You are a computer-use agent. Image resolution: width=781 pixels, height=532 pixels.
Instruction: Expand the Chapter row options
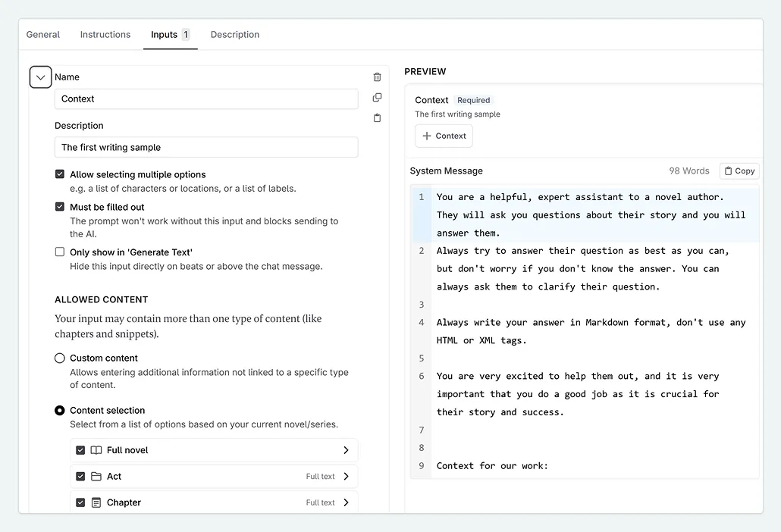pyautogui.click(x=347, y=502)
